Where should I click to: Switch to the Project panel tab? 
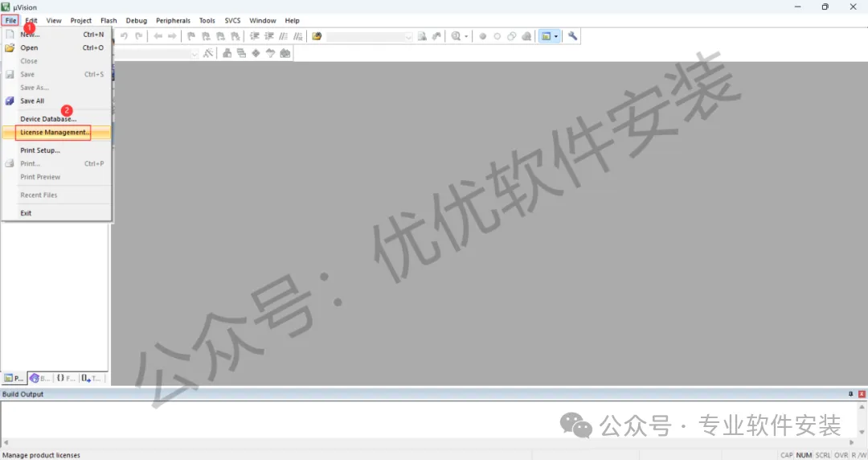[14, 378]
